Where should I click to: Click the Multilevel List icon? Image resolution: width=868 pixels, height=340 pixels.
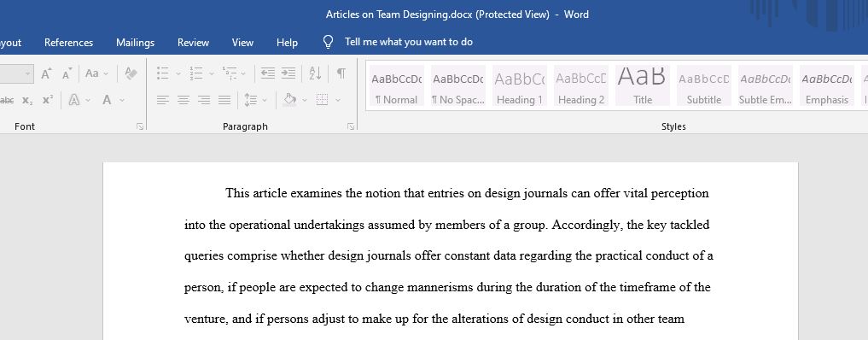(230, 73)
